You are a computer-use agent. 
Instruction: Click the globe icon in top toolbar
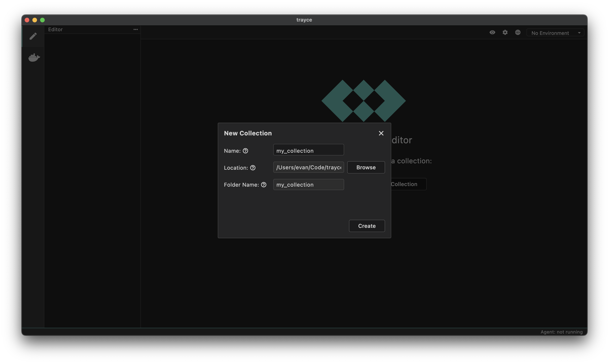[x=518, y=32]
